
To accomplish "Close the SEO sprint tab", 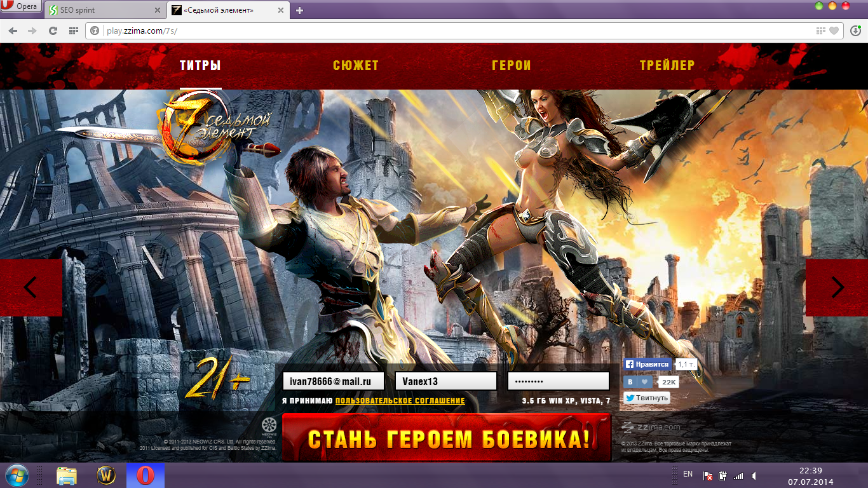I will pos(158,10).
